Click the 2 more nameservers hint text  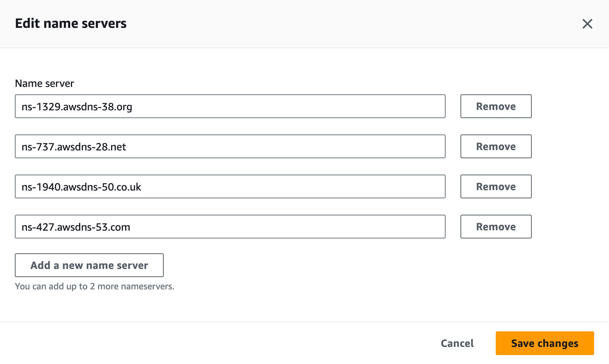coord(94,286)
